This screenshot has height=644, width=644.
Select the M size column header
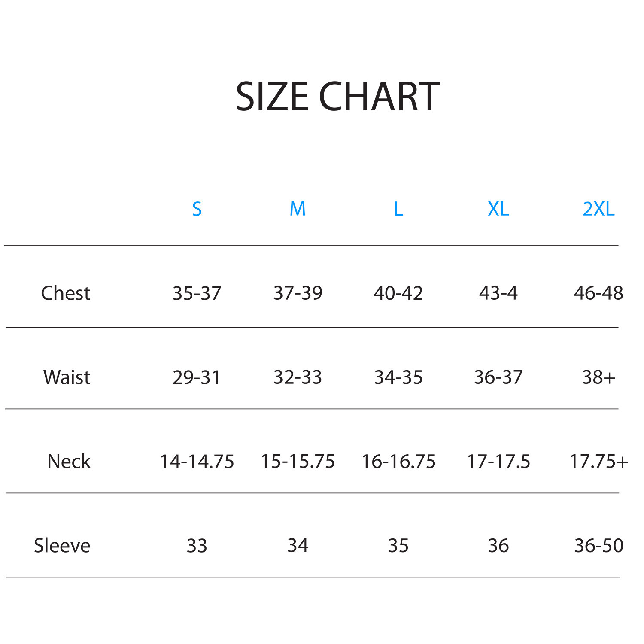(298, 209)
